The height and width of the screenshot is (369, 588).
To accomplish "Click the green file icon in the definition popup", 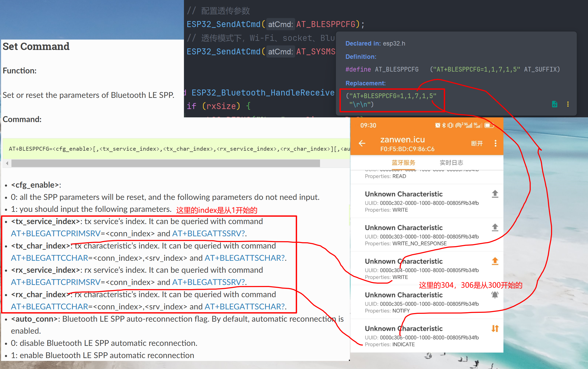I will click(555, 104).
